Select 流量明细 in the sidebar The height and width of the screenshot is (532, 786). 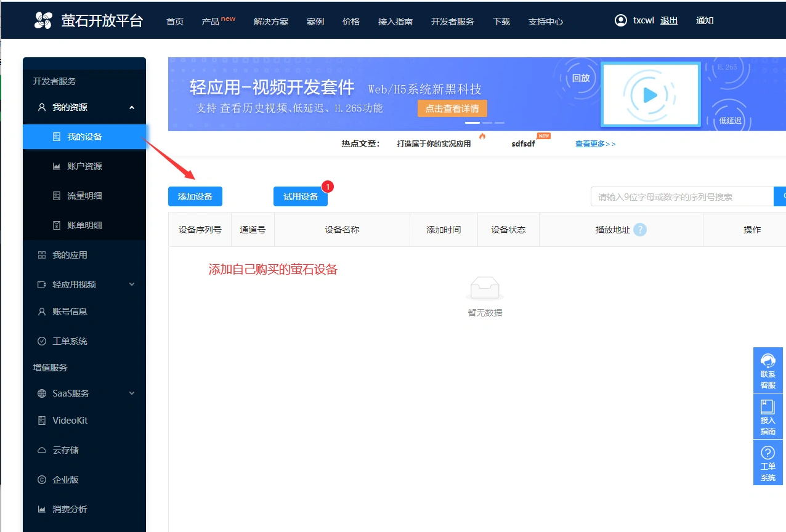click(x=84, y=196)
